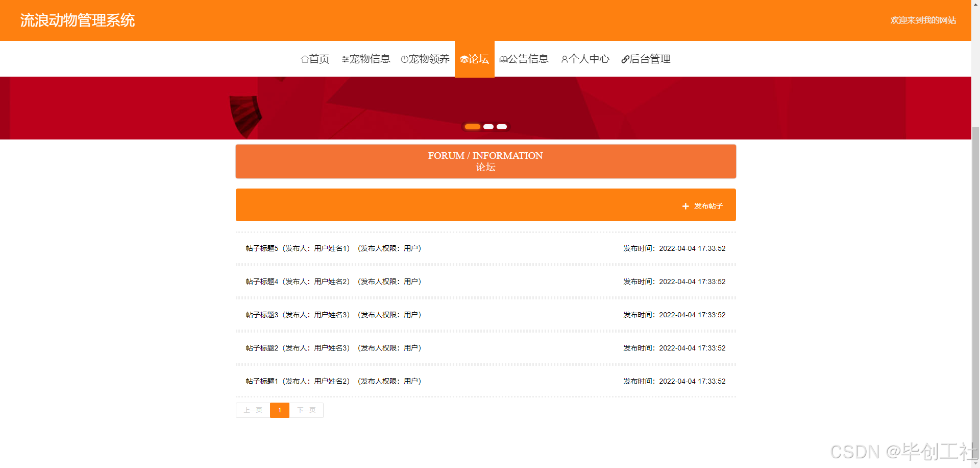This screenshot has height=468, width=980.
Task: Go to the 宠物信息 menu item
Action: [366, 59]
